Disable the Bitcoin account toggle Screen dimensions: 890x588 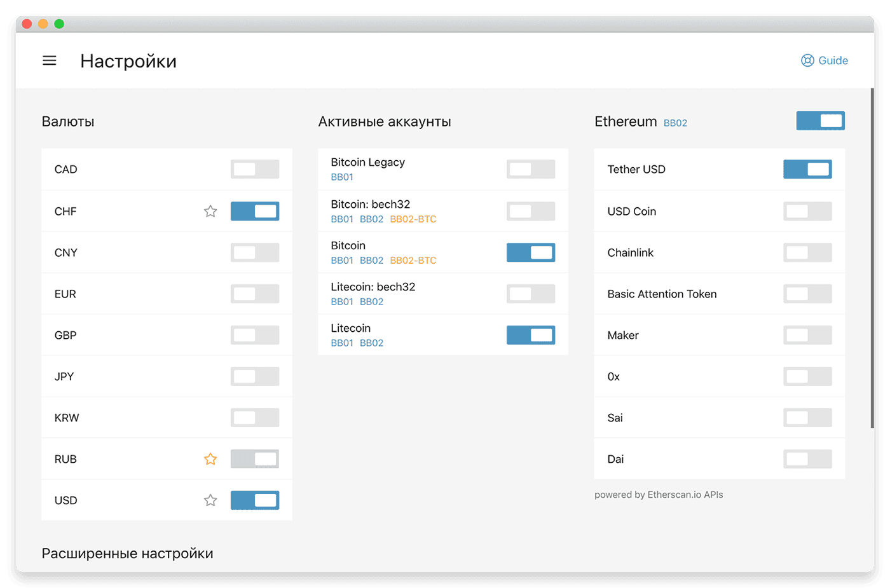click(531, 252)
